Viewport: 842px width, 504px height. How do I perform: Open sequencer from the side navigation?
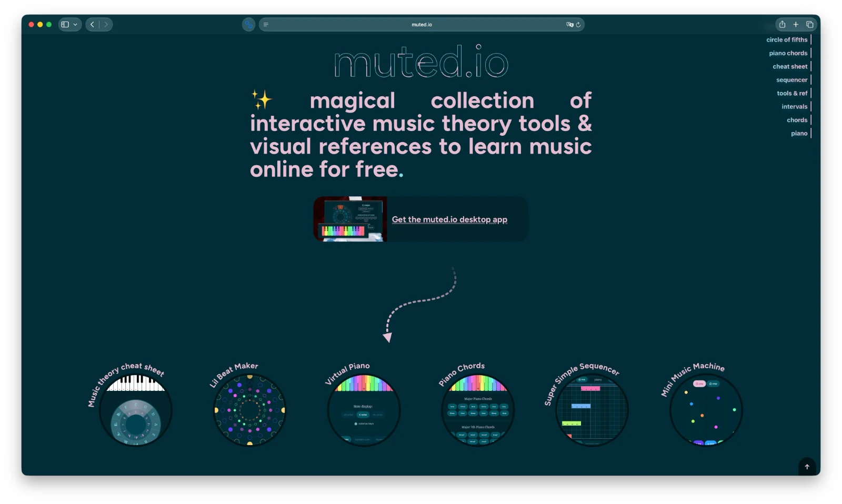[x=791, y=80]
